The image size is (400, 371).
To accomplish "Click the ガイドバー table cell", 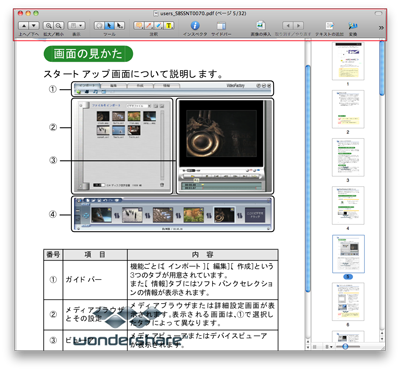I will click(x=95, y=279).
